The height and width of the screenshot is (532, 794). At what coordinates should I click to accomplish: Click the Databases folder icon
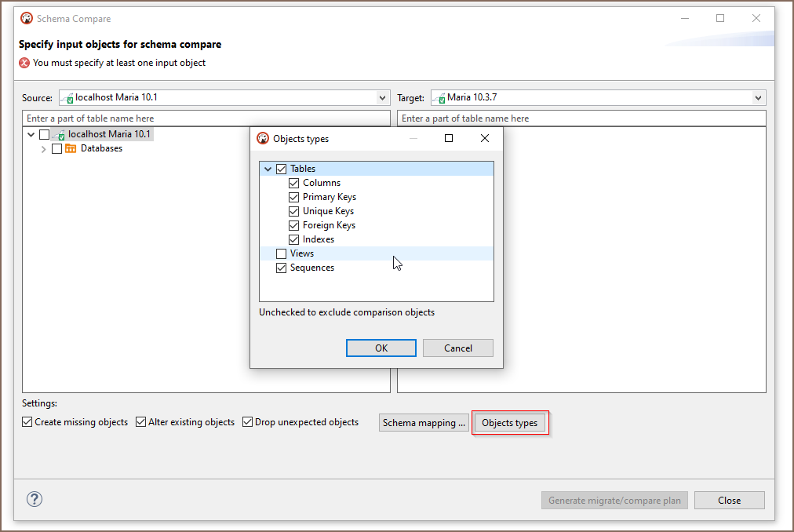click(71, 148)
